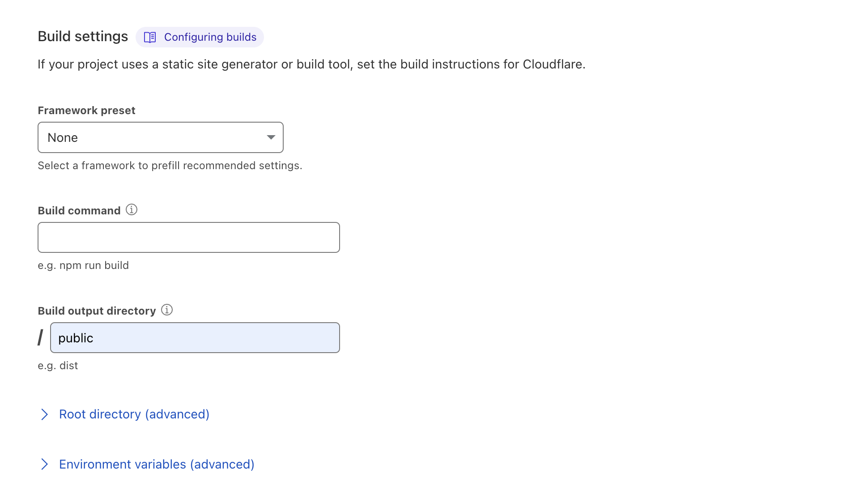Click the info icon next to Build command
Viewport: 868px width, 503px height.
pos(132,209)
